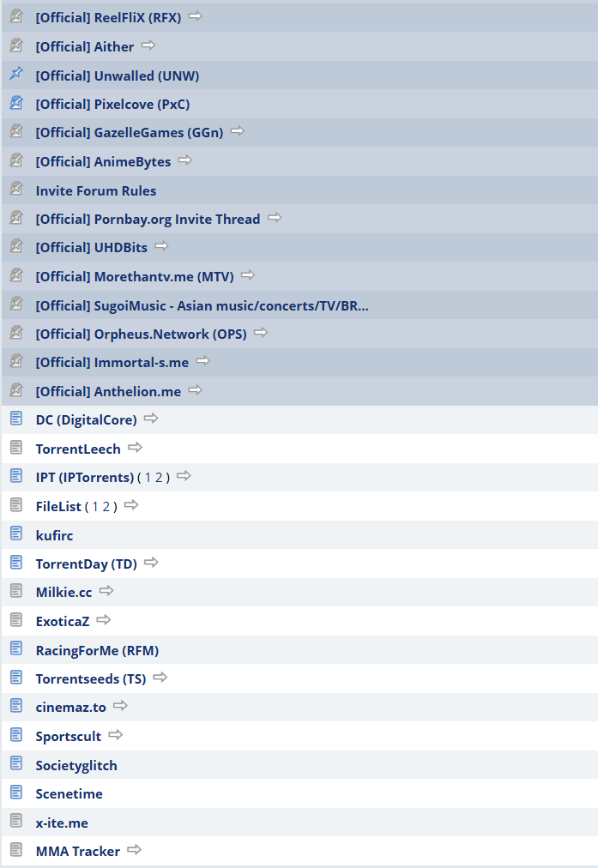Open the TorrentLeech thread
The width and height of the screenshot is (598, 868).
78,449
